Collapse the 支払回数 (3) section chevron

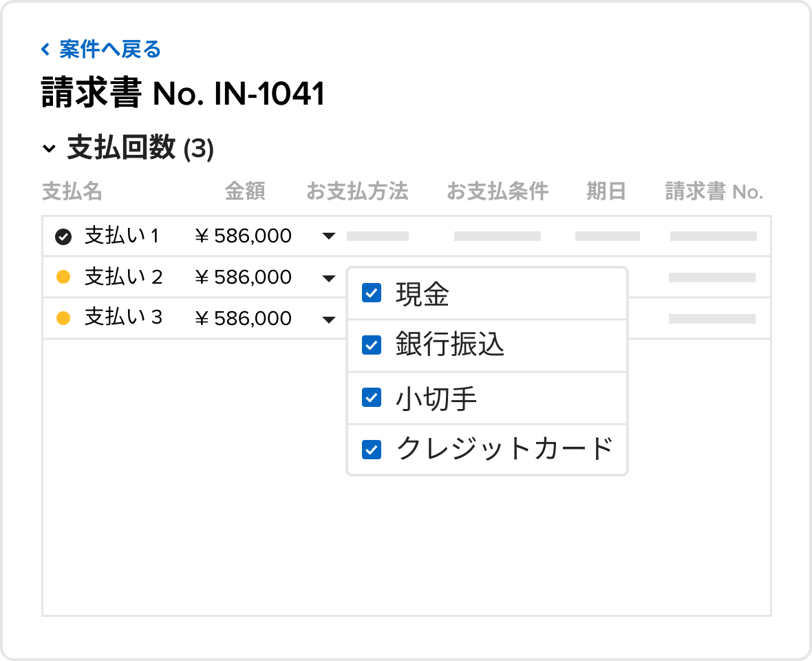(49, 149)
